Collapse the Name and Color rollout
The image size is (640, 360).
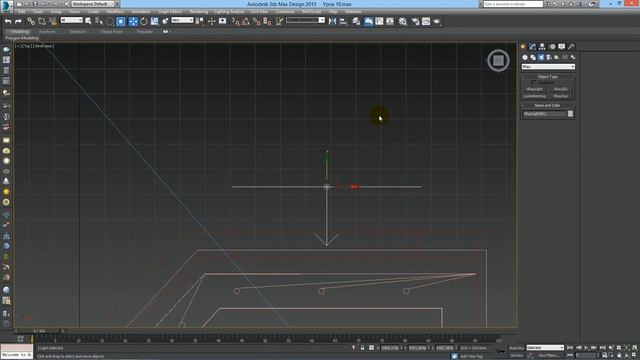click(x=547, y=105)
